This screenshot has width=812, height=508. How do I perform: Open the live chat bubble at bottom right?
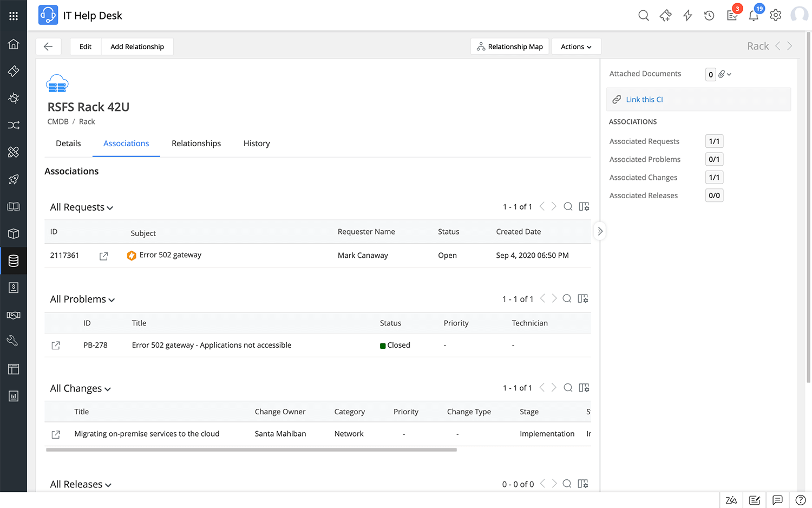[777, 500]
